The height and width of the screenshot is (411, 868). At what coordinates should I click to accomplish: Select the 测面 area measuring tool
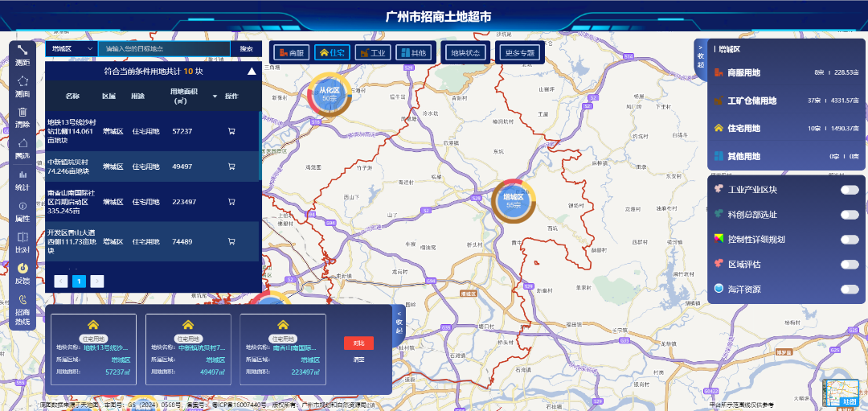23,85
